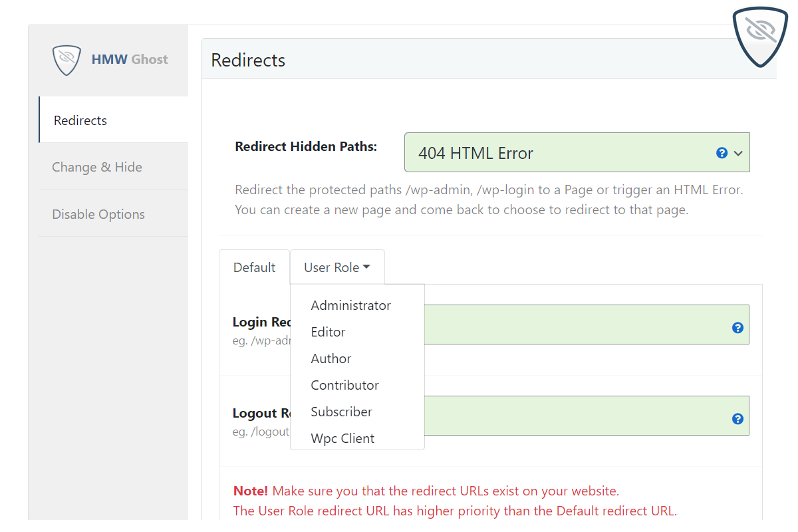Viewport: 798px width, 532px height.
Task: Select Administrator from User Role menu
Action: click(350, 305)
